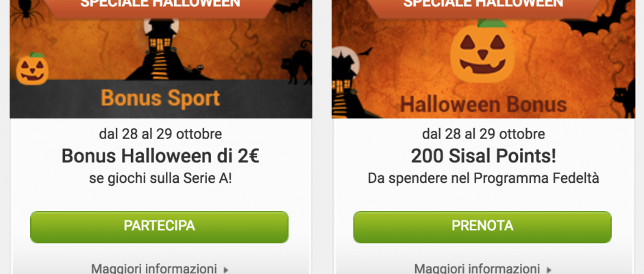This screenshot has width=644, height=274.
Task: Click the green PRENOTA button
Action: tap(482, 227)
